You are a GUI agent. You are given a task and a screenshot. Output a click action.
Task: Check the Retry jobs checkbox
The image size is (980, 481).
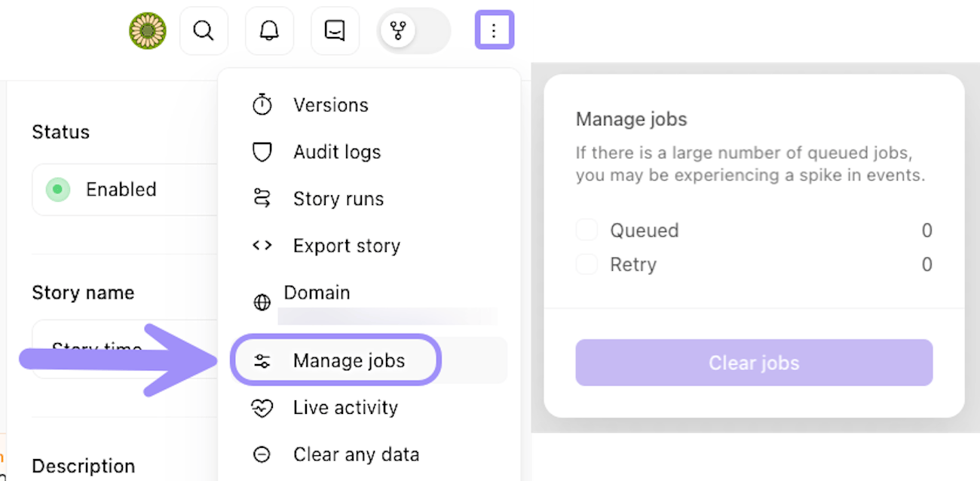point(586,265)
